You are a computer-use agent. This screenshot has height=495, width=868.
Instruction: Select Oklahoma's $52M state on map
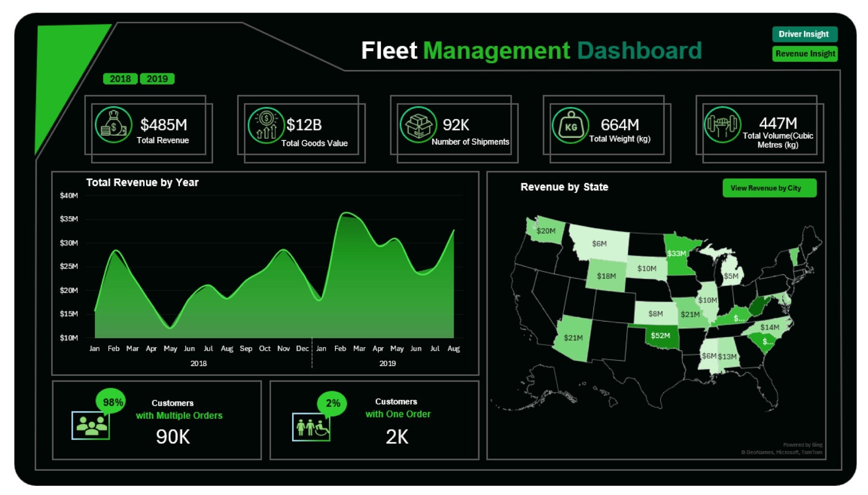point(660,336)
